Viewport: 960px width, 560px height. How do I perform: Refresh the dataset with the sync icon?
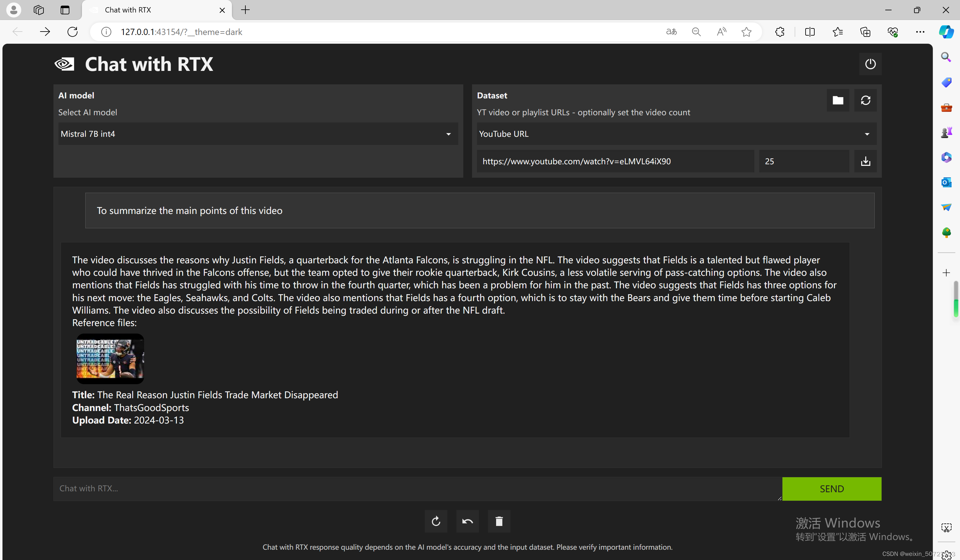point(866,100)
